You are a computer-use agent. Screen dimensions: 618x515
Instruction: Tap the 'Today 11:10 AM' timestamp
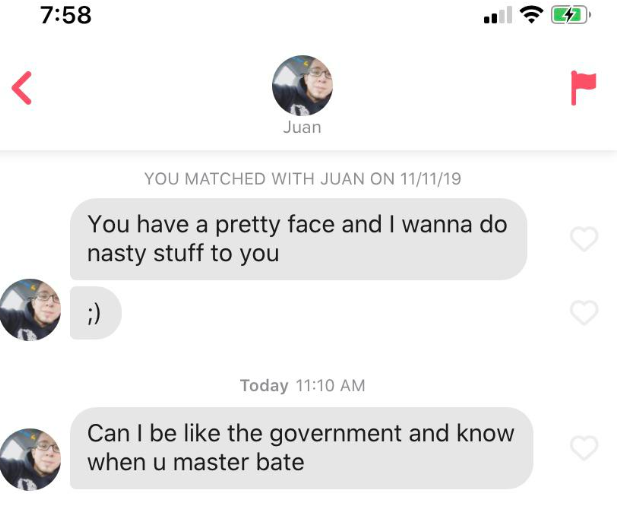[x=303, y=385]
